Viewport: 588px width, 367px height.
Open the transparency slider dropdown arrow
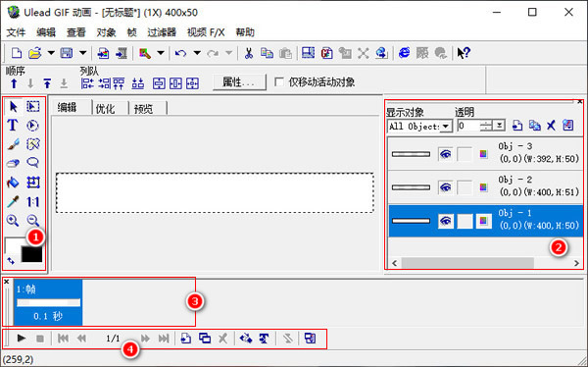(x=499, y=126)
